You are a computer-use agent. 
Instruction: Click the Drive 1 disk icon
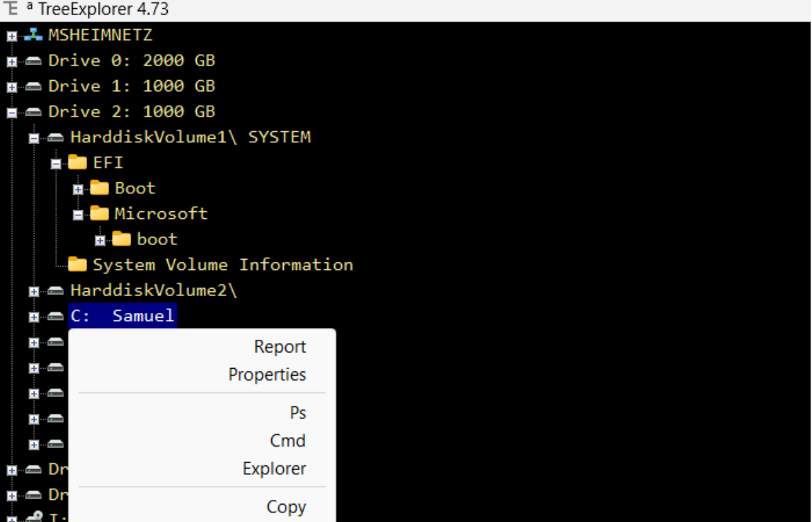(x=33, y=85)
